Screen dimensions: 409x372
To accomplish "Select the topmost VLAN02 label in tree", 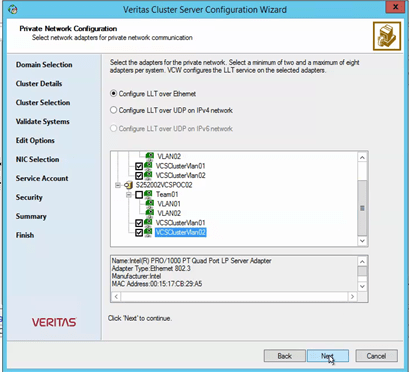I will (x=169, y=156).
